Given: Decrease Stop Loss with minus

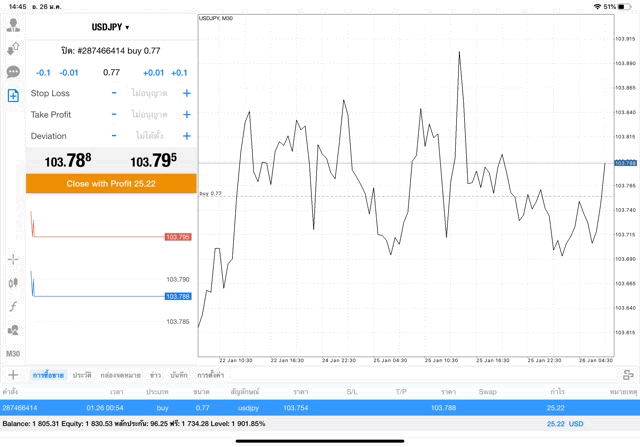Looking at the screenshot, I should [114, 93].
